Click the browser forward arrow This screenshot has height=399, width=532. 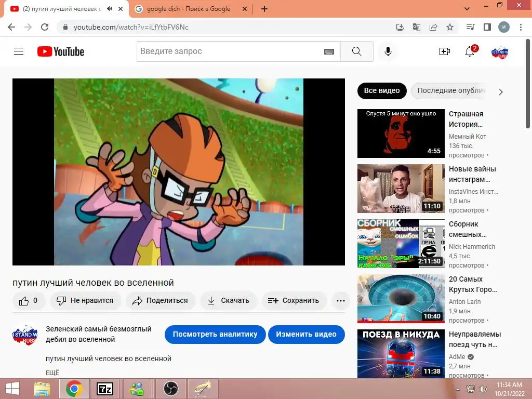(28, 27)
